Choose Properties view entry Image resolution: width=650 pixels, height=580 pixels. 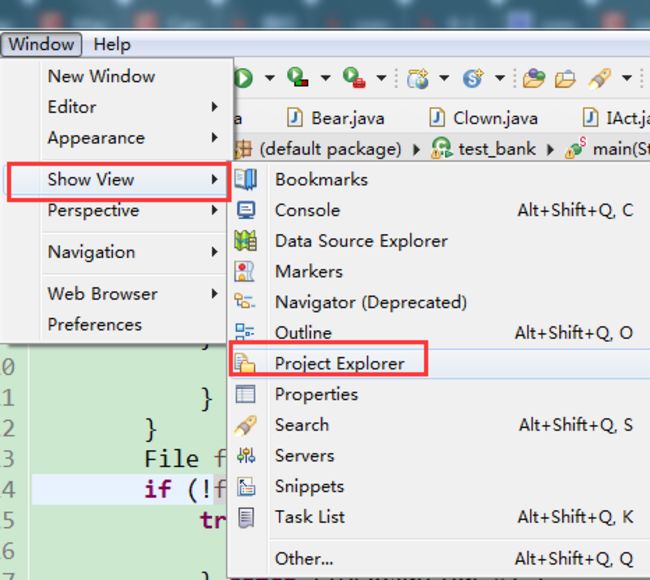(x=439, y=394)
